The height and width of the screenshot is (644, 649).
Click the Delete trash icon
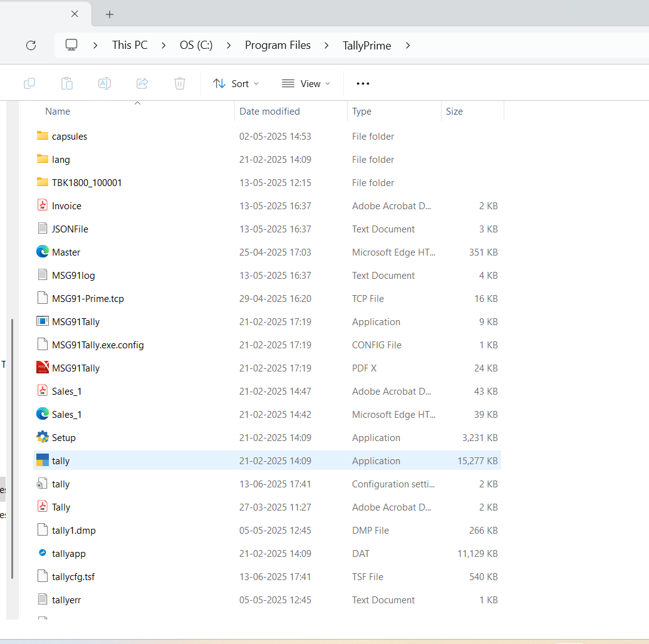pos(180,83)
